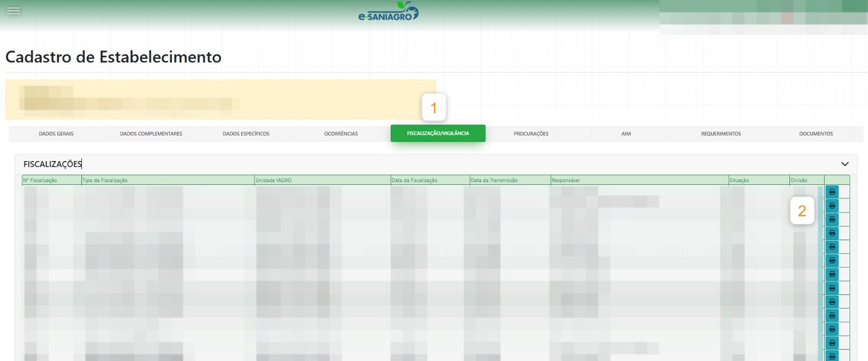Image resolution: width=868 pixels, height=361 pixels.
Task: Collapse the Fiscalizações panel chevron
Action: click(845, 164)
